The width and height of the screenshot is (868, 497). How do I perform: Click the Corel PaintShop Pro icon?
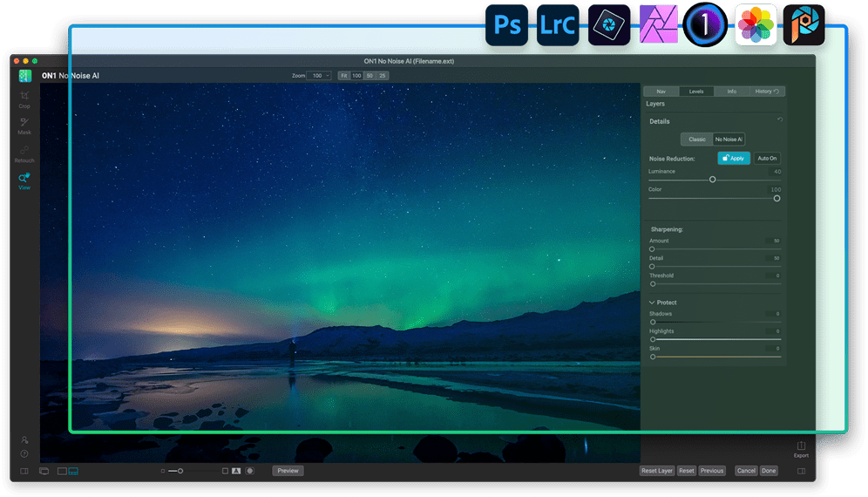(804, 25)
